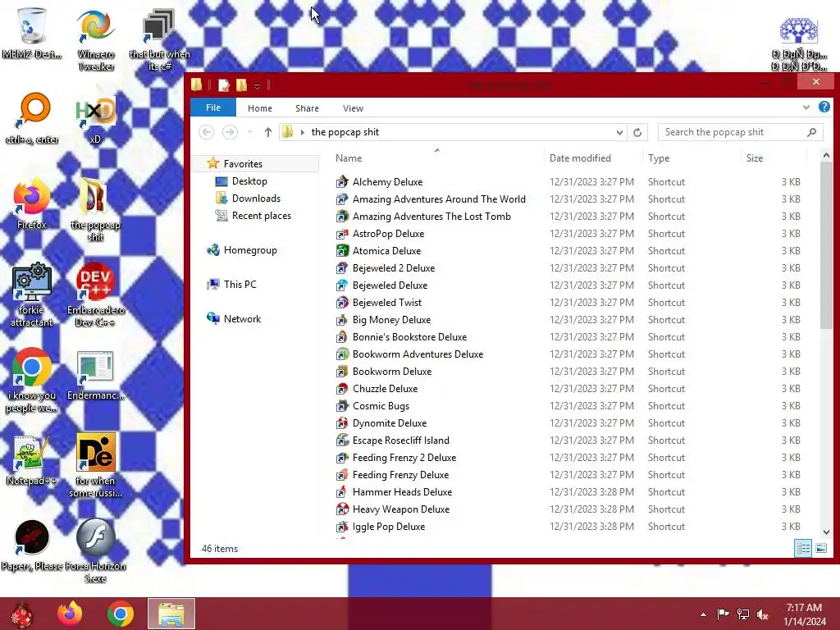This screenshot has width=840, height=630.
Task: Select the Chuzzle Deluxe shortcut
Action: coord(385,389)
